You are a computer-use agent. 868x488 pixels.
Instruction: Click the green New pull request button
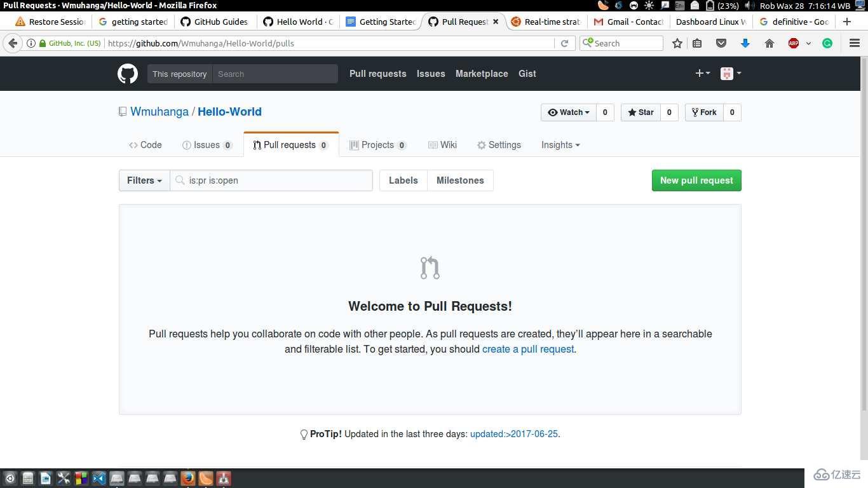coord(696,180)
